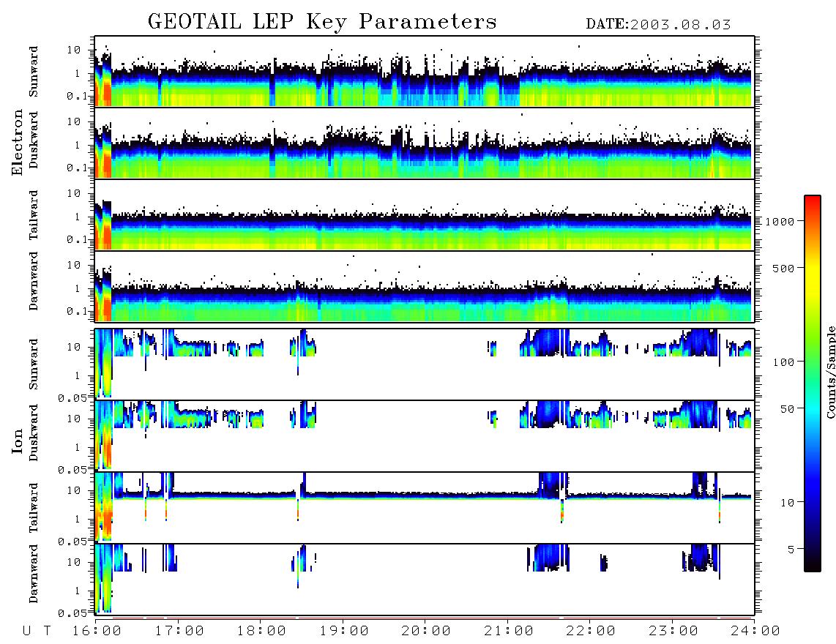Click the "U T" axis label
The image size is (836, 644).
point(37,632)
